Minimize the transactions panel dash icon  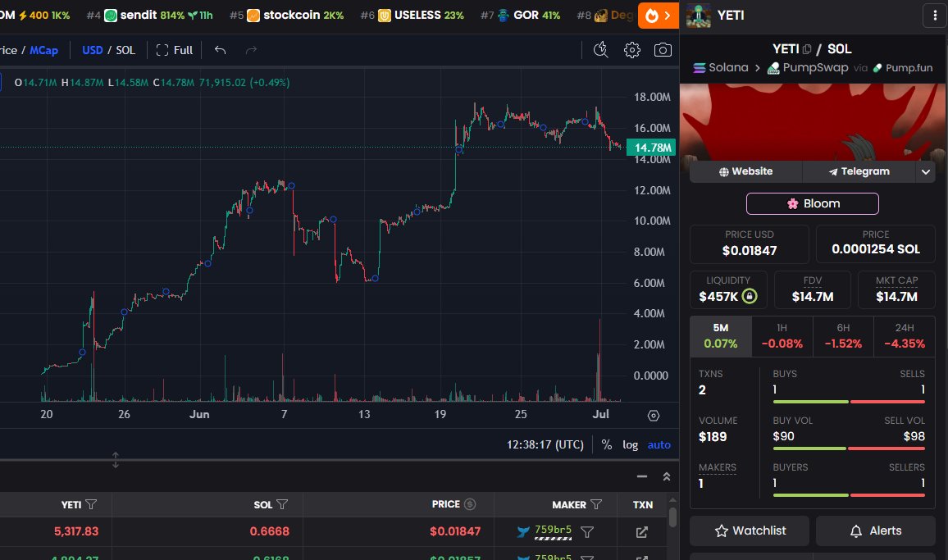(x=642, y=476)
